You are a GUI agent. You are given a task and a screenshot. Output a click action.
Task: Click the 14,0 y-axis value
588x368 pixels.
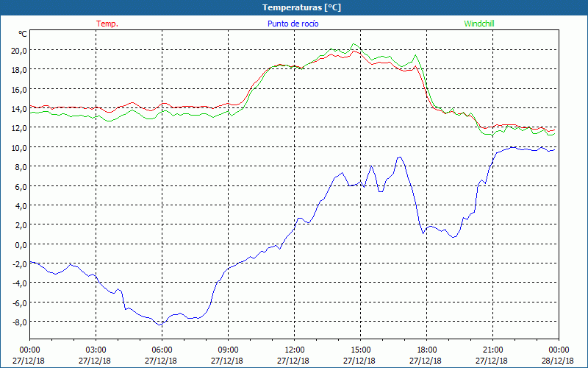point(19,109)
